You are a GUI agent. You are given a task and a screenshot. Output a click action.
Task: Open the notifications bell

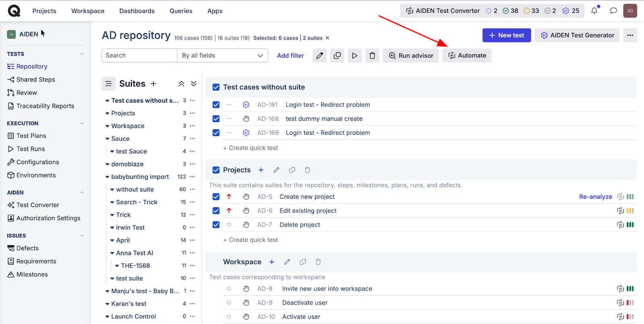[x=594, y=11]
